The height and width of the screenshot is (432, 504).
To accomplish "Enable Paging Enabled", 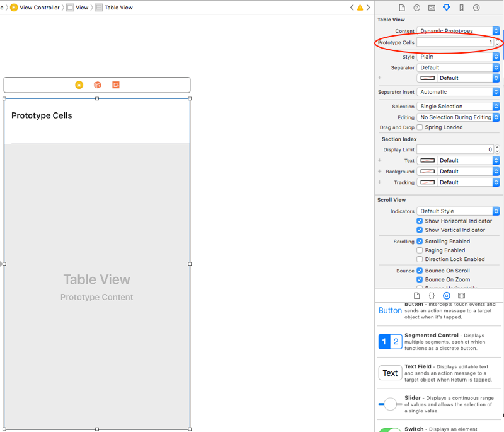I will point(420,250).
